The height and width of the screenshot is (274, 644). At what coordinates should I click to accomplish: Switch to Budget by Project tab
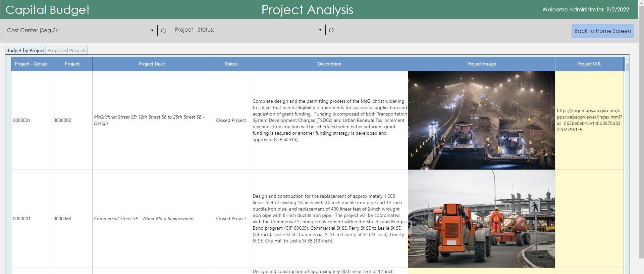[25, 50]
